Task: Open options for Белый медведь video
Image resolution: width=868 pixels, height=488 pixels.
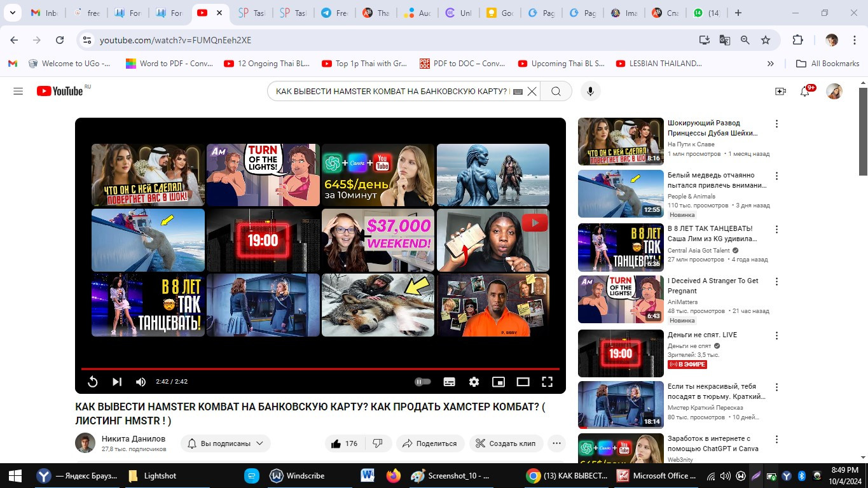Action: 776,176
